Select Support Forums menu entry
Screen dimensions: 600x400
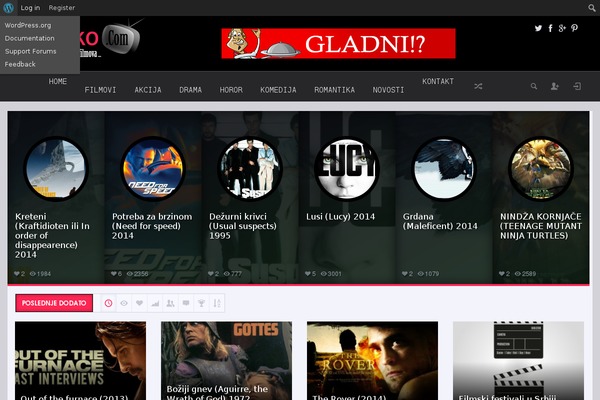click(31, 51)
